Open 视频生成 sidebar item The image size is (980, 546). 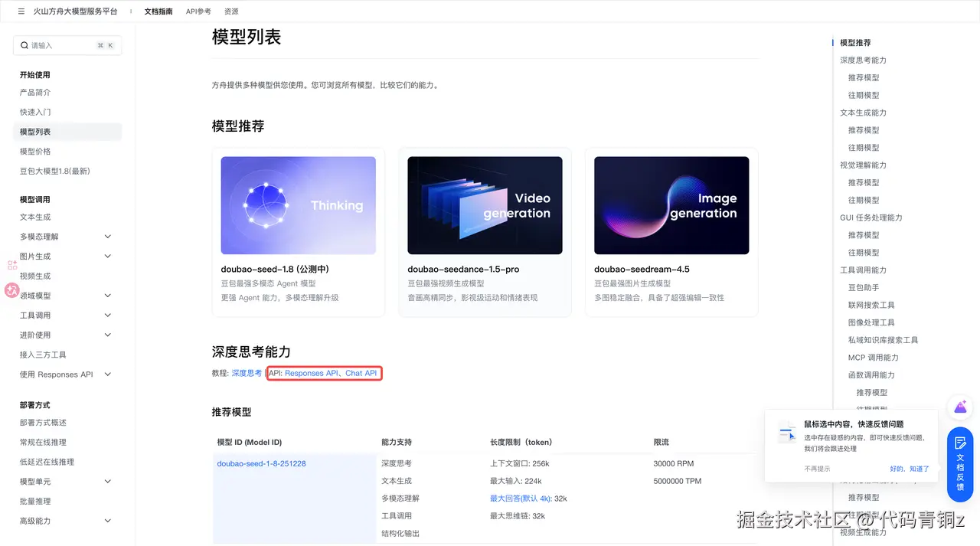point(35,276)
